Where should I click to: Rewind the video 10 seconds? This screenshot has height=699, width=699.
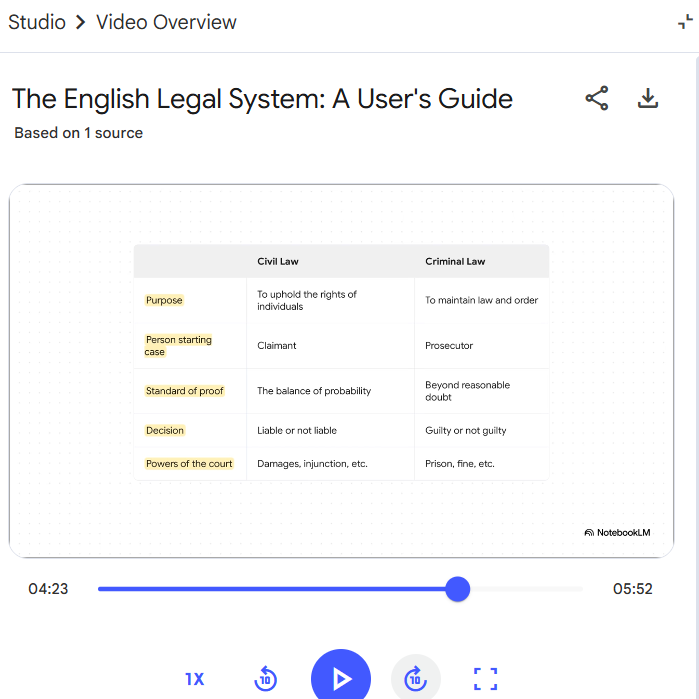(x=265, y=679)
